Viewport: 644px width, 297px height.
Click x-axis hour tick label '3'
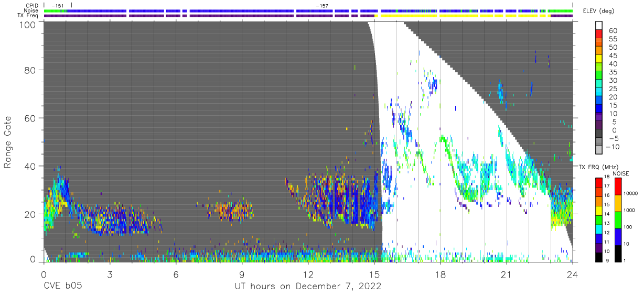tap(110, 274)
